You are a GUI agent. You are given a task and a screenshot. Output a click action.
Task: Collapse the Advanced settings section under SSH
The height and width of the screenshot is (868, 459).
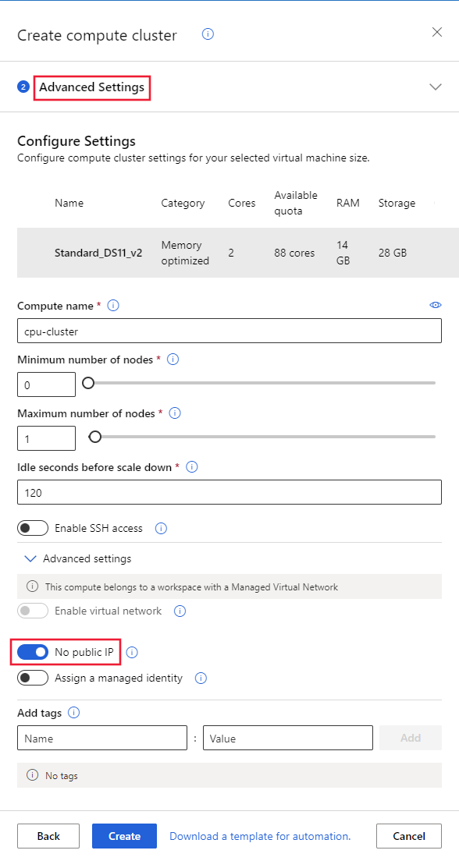pos(31,558)
